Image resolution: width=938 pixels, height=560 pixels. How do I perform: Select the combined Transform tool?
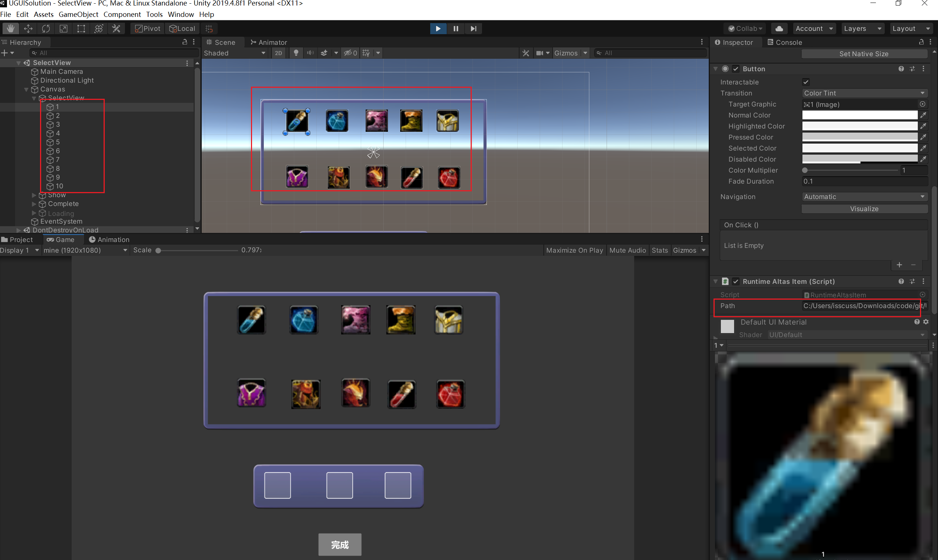(x=98, y=29)
